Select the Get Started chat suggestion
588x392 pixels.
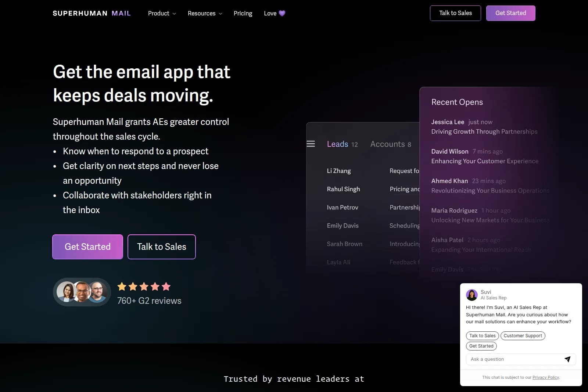481,346
